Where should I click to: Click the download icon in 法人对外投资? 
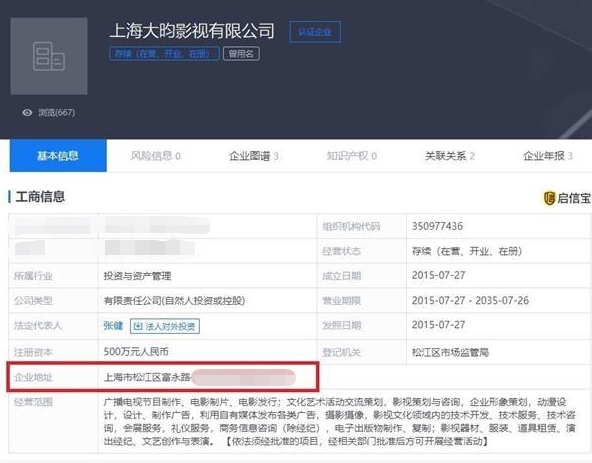138,326
